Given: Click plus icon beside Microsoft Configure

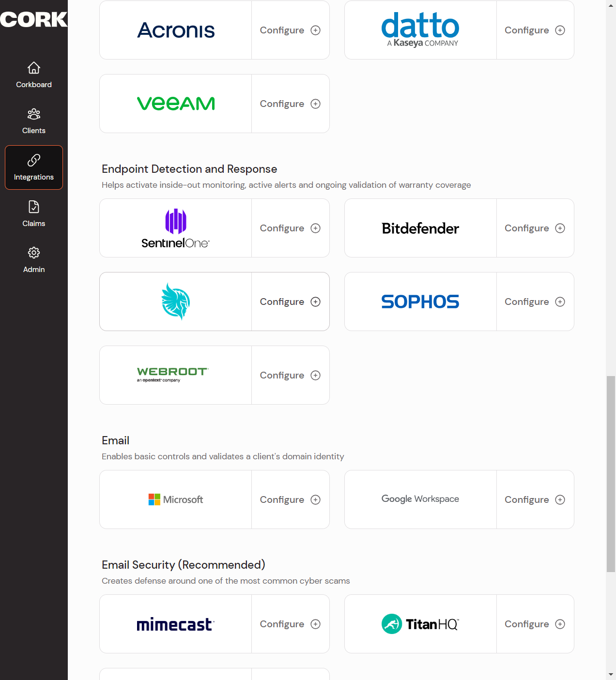Looking at the screenshot, I should pyautogui.click(x=316, y=499).
